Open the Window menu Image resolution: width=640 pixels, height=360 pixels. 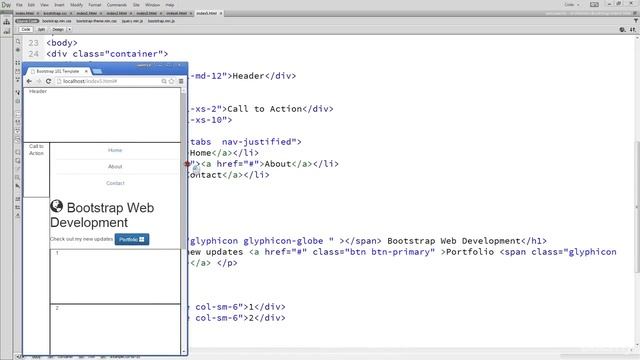153,5
